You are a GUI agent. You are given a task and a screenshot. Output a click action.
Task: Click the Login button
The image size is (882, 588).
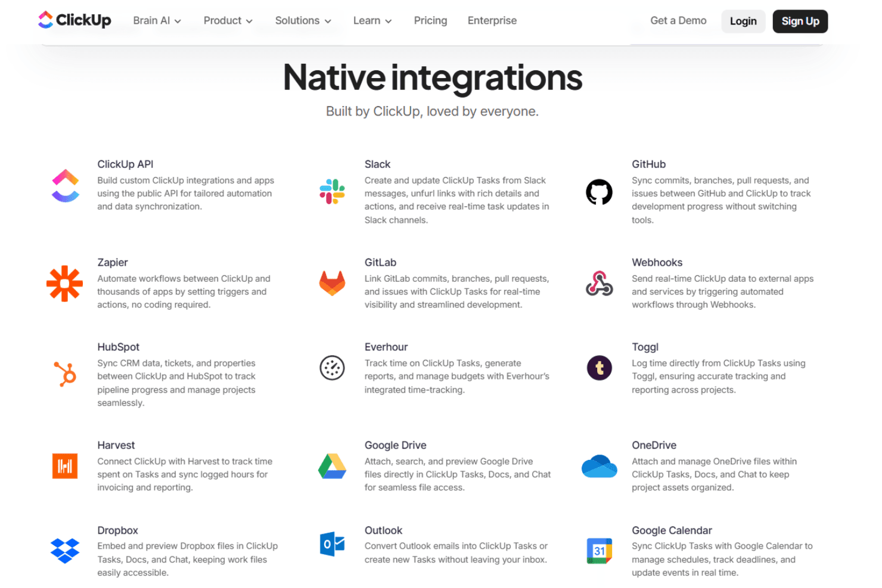coord(743,21)
